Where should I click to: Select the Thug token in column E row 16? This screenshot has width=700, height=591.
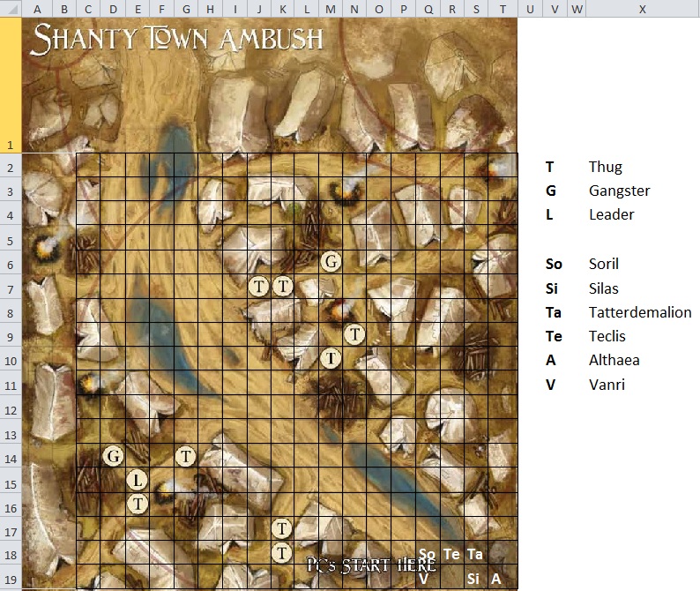pyautogui.click(x=138, y=505)
